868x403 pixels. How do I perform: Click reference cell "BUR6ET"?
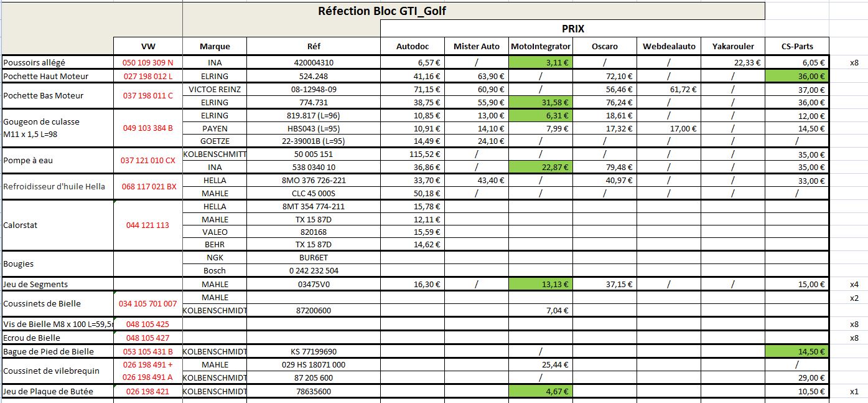tap(314, 257)
